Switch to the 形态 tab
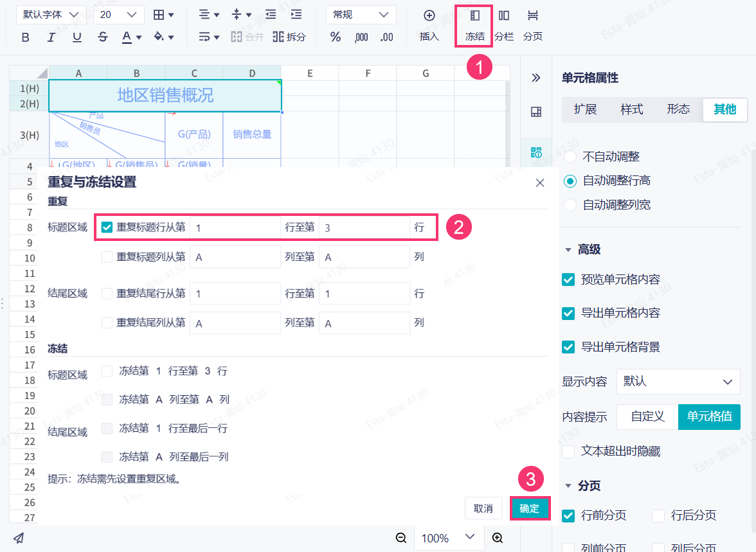The height and width of the screenshot is (552, 756). 678,109
